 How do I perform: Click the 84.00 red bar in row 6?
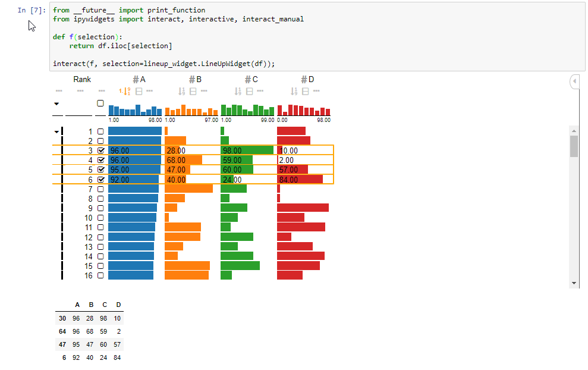click(300, 180)
